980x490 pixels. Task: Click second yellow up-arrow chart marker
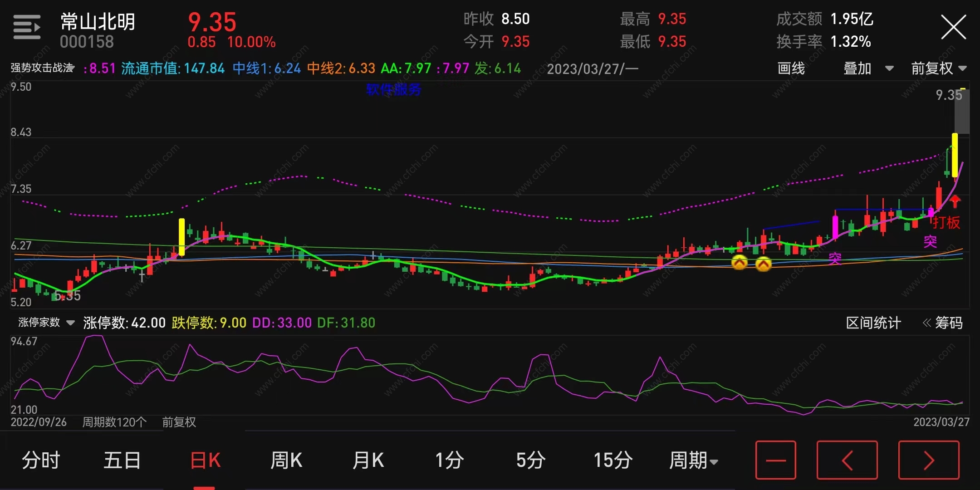[764, 264]
